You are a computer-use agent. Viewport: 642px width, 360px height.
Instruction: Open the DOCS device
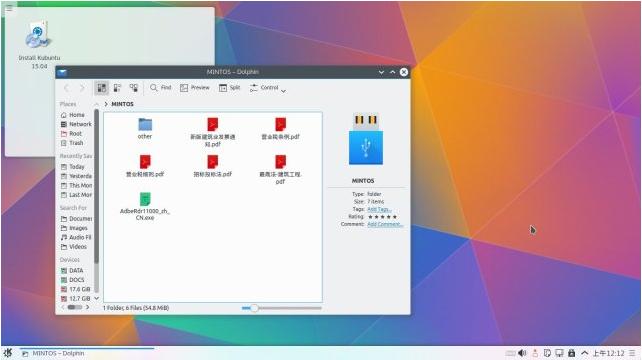tap(73, 280)
